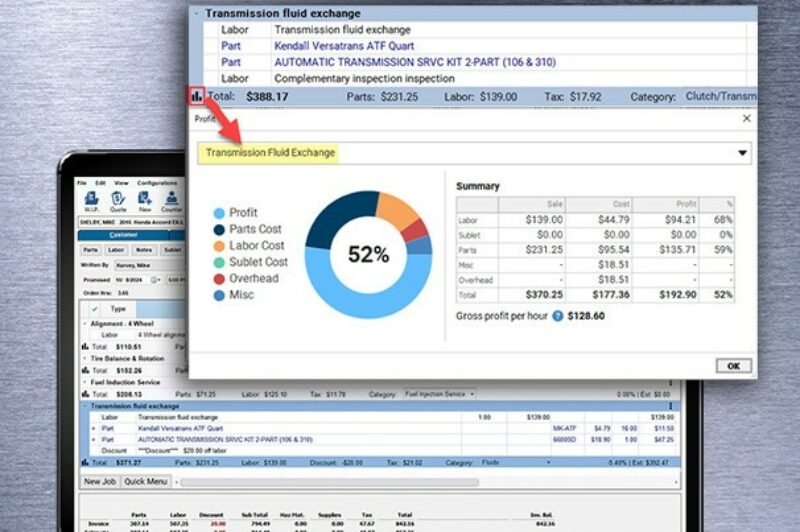Expand AUTOMATIC TRANSMISSION SRVC KIT part row on tablet

(94, 439)
